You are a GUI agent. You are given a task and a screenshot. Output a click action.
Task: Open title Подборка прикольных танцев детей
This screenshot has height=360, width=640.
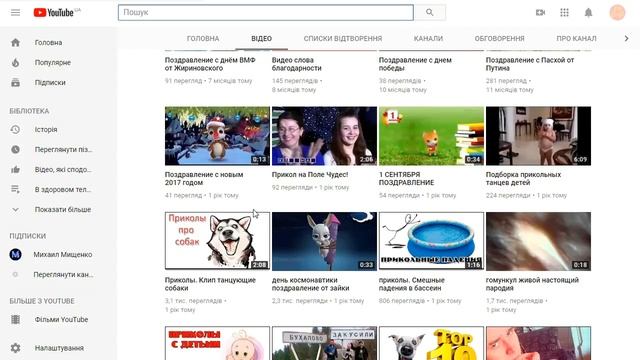(523, 178)
